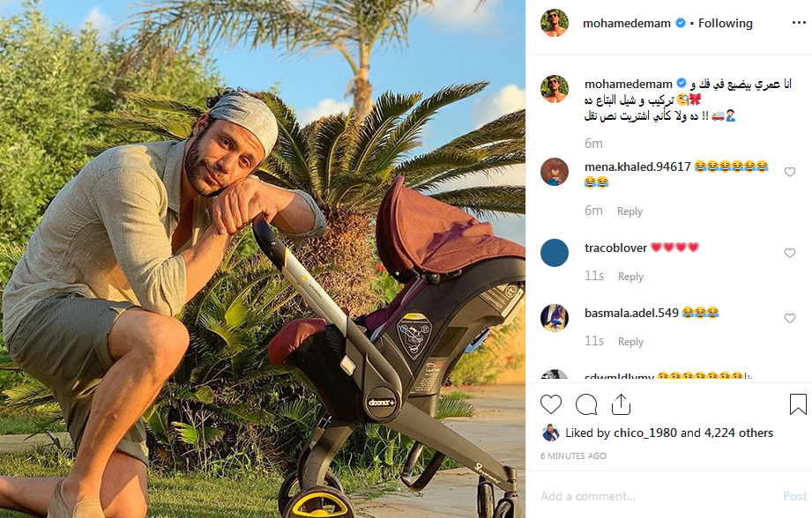Reply to tracoblover's comment
The height and width of the screenshot is (518, 812).
coord(630,277)
